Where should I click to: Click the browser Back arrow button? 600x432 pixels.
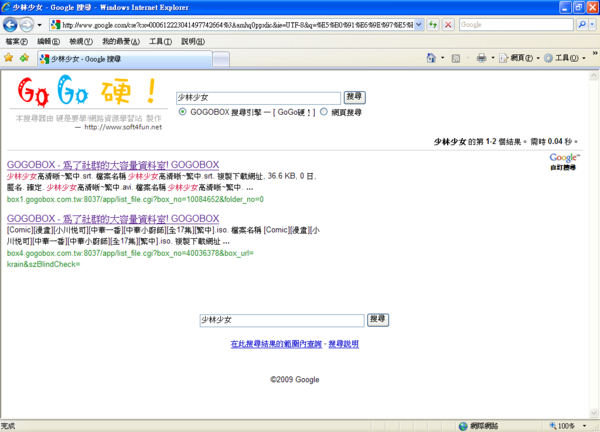(x=10, y=25)
